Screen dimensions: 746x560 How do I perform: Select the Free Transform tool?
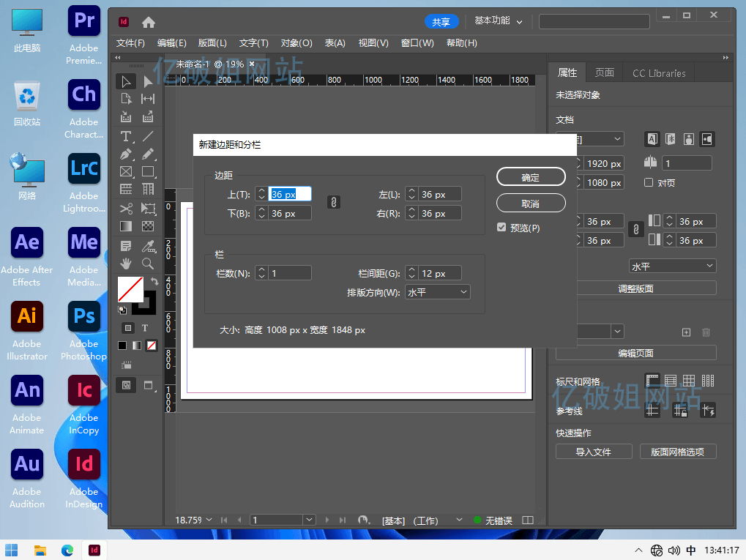tap(148, 209)
